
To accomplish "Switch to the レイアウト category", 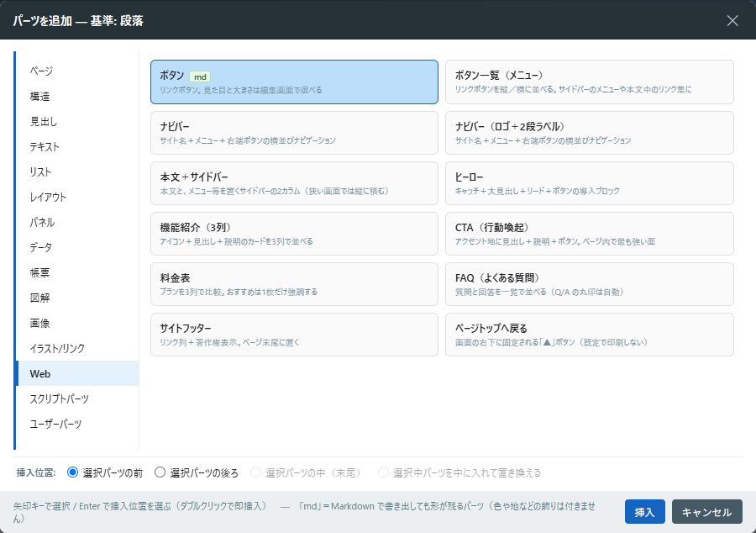I will point(78,197).
